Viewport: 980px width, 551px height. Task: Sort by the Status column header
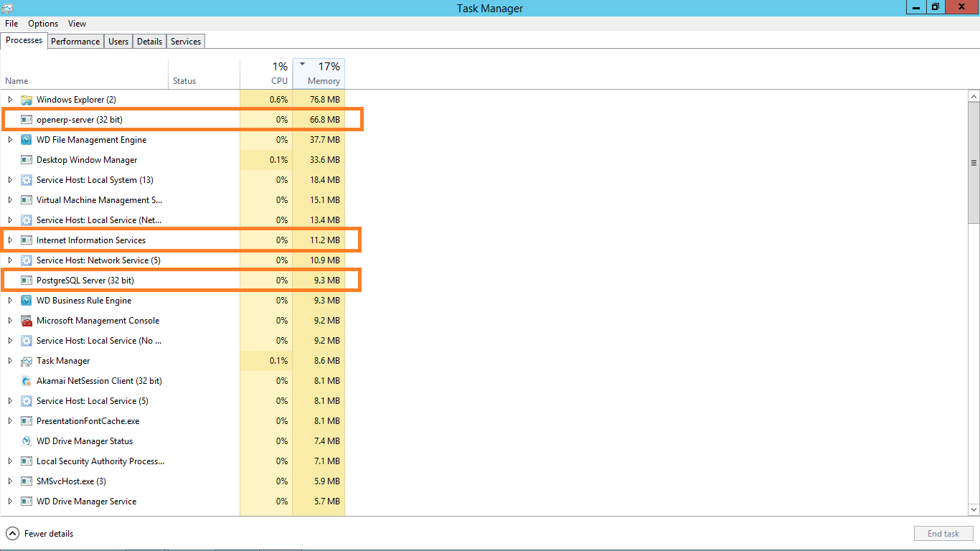coord(204,74)
